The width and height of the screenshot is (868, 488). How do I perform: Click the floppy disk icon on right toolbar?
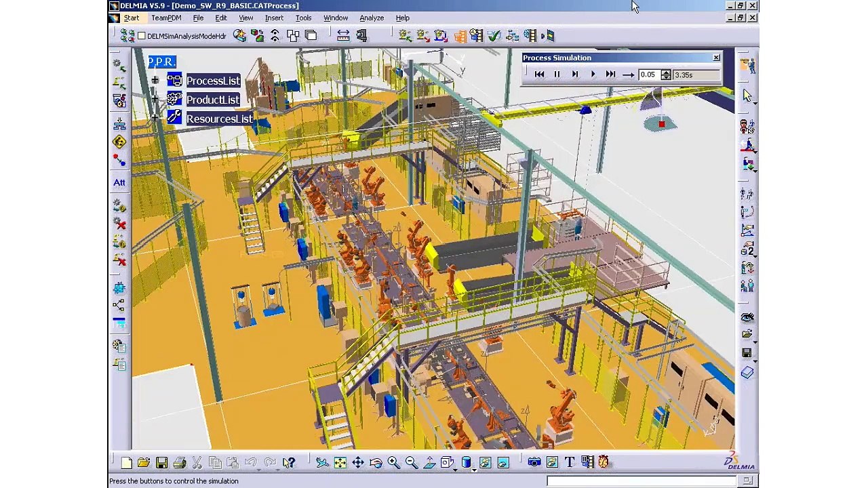tap(747, 353)
